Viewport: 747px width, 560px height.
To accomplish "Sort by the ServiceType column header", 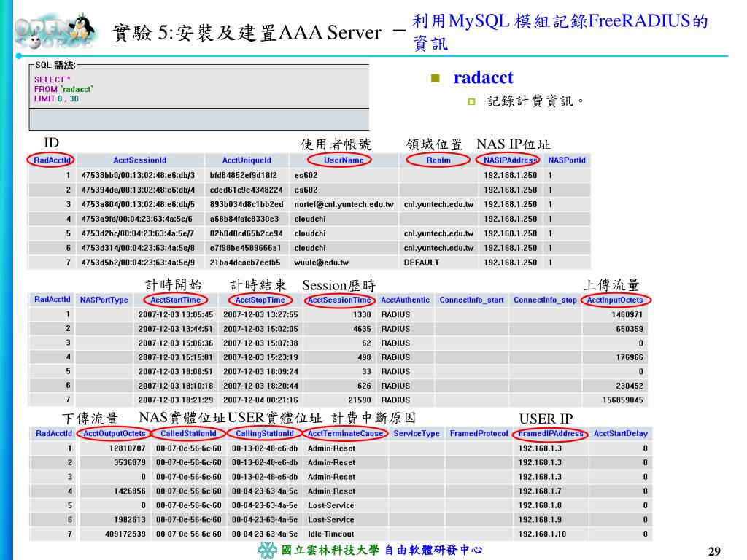I will pos(417,433).
